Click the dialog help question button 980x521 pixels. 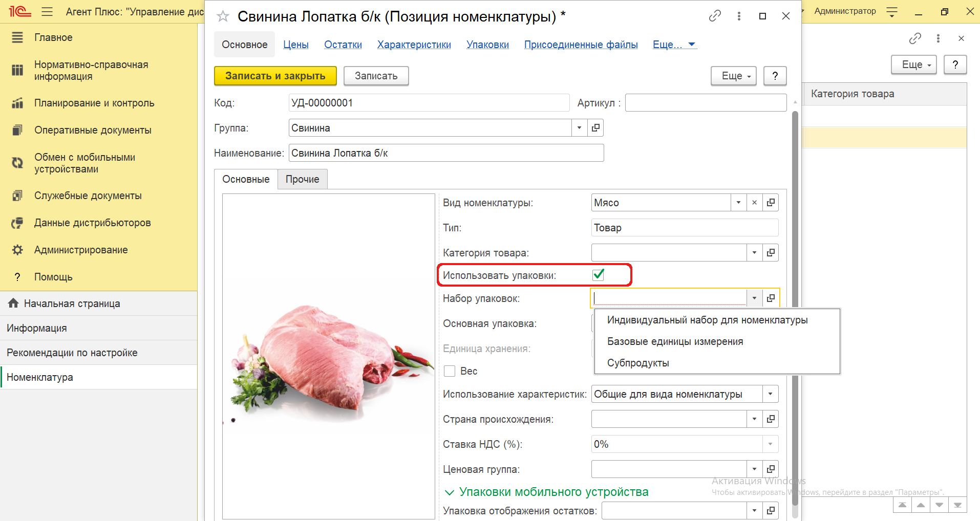[x=775, y=76]
